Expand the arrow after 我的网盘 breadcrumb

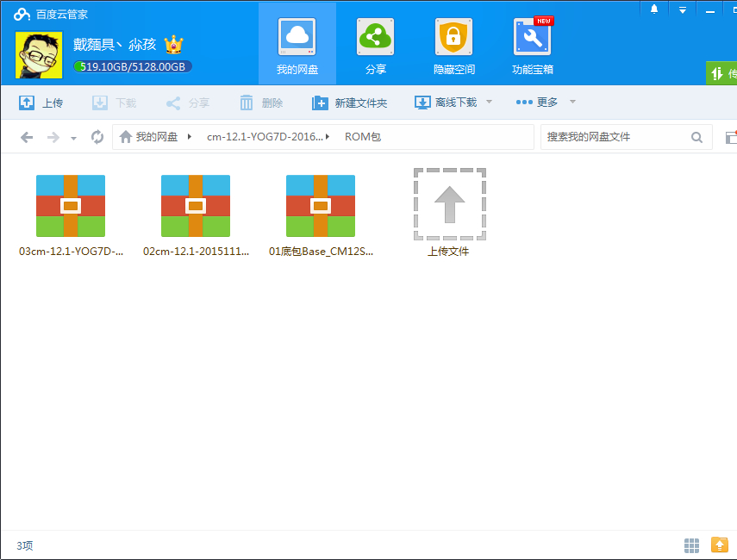pyautogui.click(x=189, y=137)
